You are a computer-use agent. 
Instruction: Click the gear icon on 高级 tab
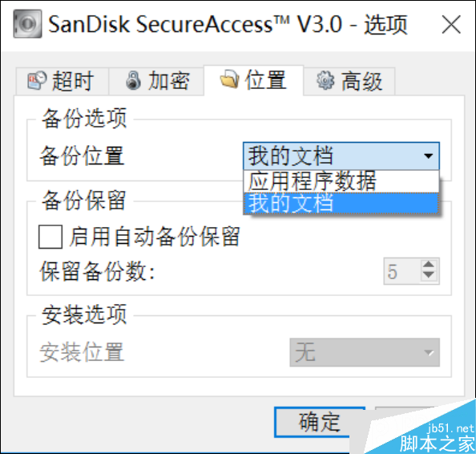[325, 80]
